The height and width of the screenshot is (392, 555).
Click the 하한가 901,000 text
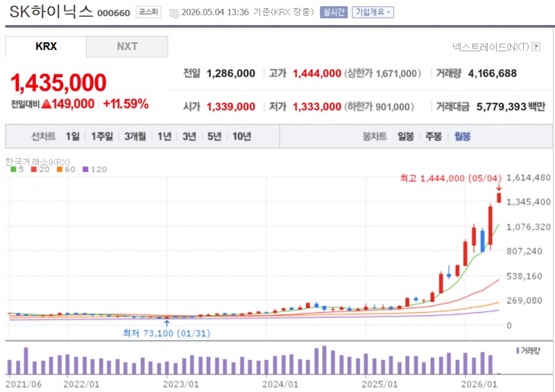(379, 107)
